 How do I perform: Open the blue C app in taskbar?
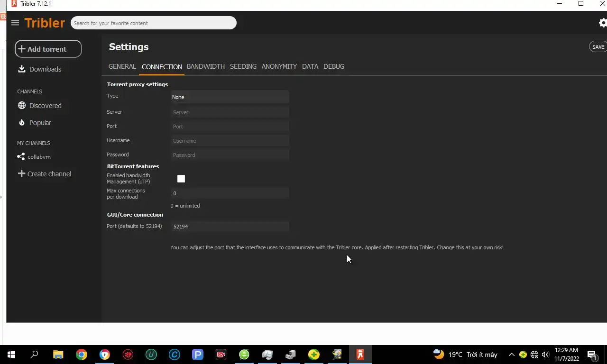coord(175,355)
